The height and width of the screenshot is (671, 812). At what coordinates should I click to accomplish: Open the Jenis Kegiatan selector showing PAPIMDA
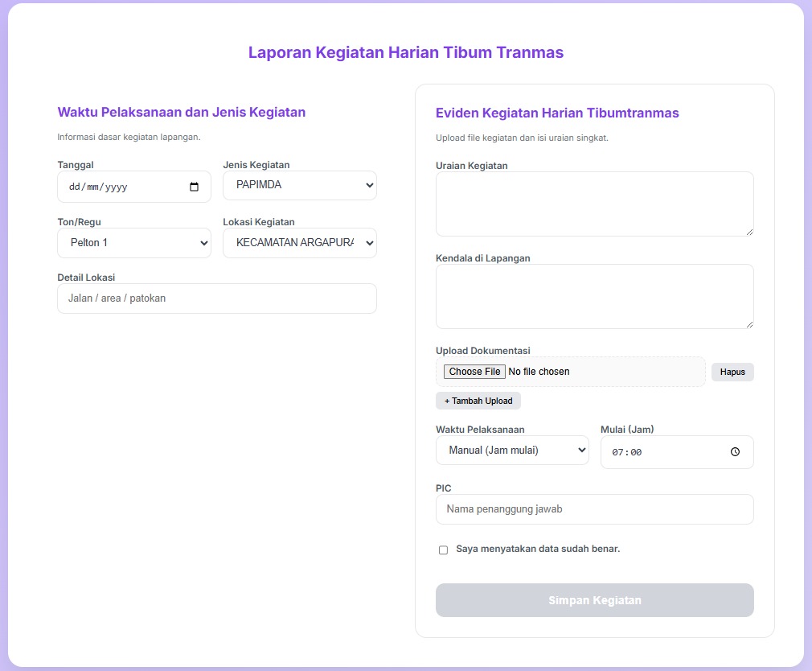(x=299, y=185)
